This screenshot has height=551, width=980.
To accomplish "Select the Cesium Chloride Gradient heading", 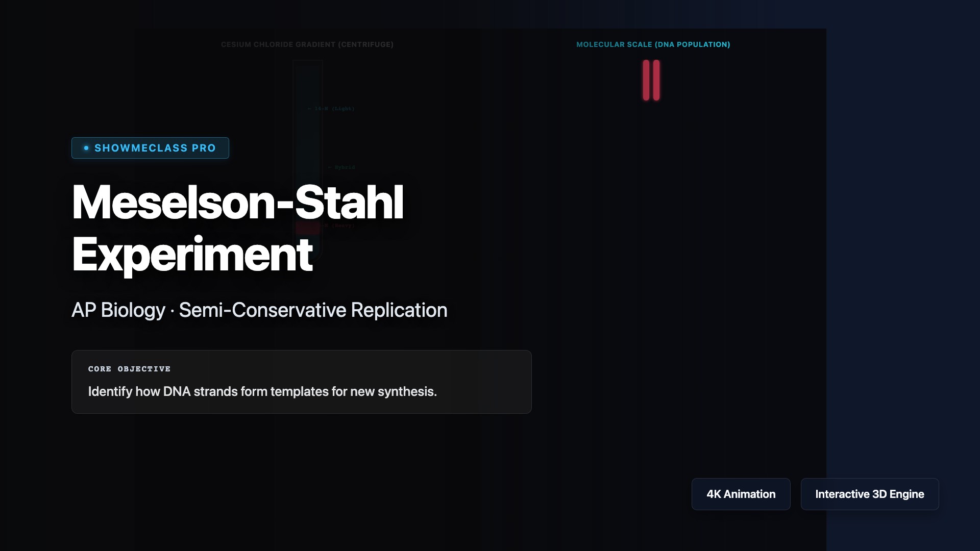I will tap(307, 44).
